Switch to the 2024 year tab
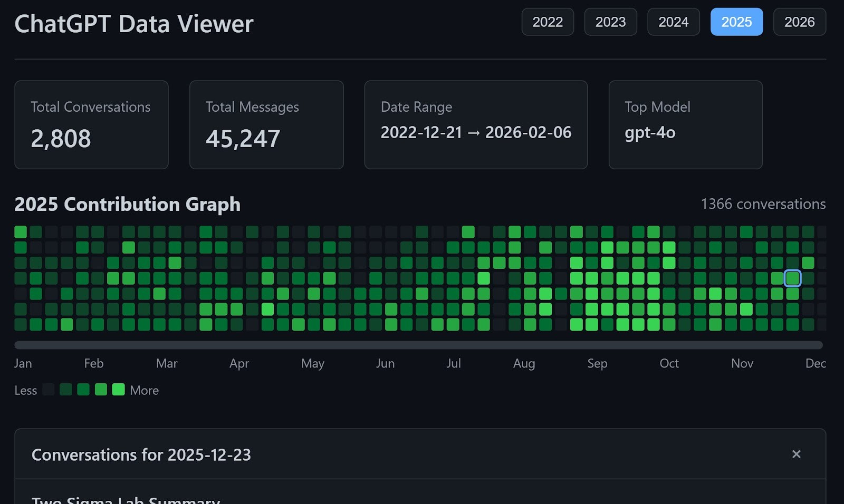844x504 pixels. click(x=674, y=22)
